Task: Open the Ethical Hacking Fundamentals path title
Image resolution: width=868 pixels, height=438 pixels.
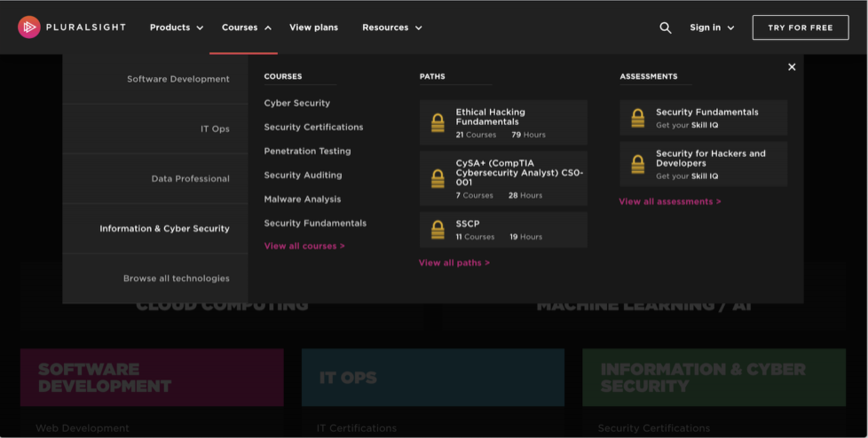Action: (x=490, y=117)
